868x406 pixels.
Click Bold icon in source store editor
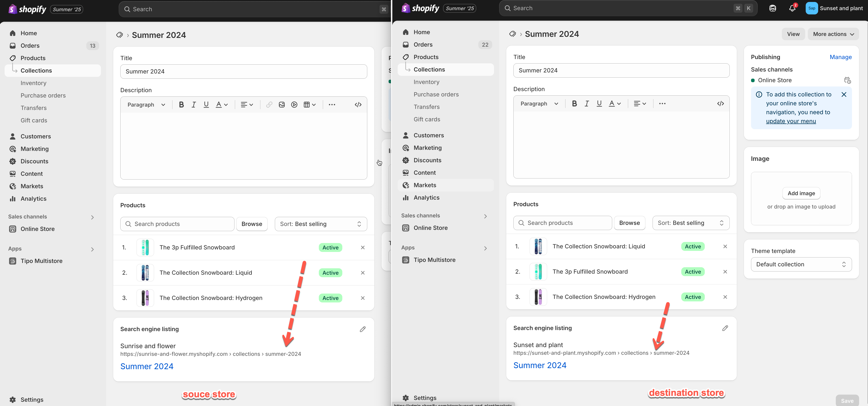click(x=181, y=105)
